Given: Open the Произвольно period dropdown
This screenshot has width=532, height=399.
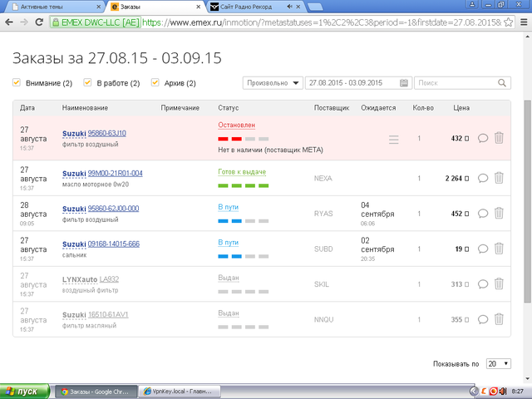Looking at the screenshot, I should (273, 83).
